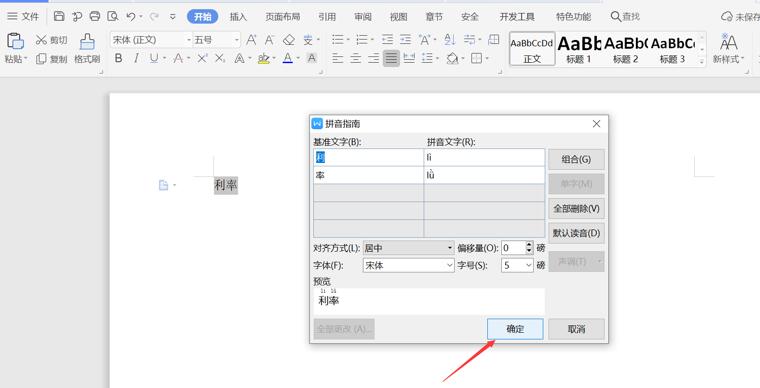
Task: Click the increase indent icon
Action: [406, 40]
